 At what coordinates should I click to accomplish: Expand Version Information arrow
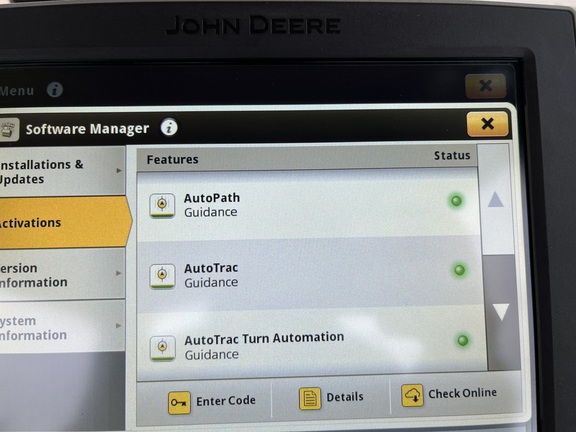pos(119,273)
